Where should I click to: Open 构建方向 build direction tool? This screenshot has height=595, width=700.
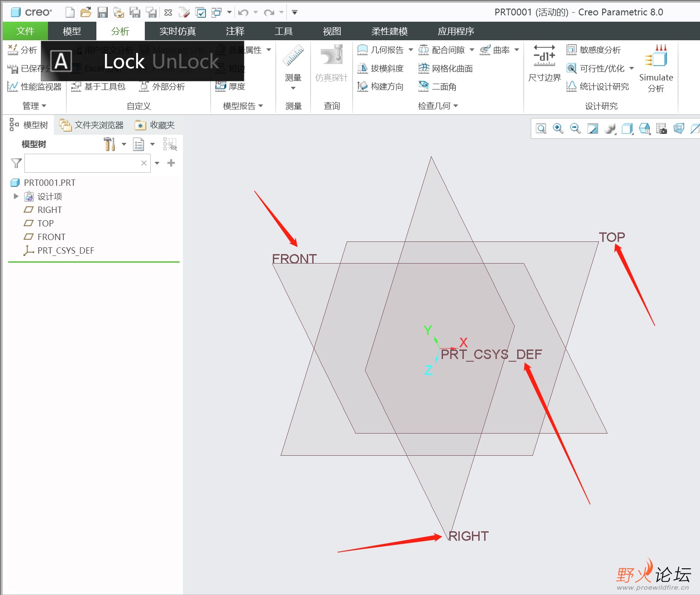[380, 86]
